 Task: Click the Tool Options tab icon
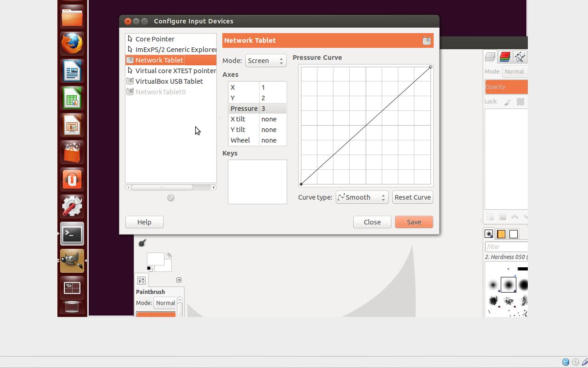[141, 280]
